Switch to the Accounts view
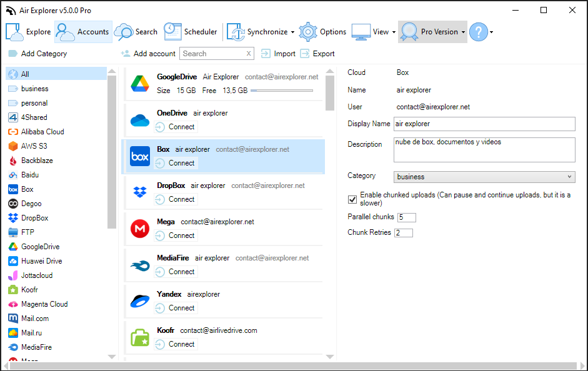 pyautogui.click(x=83, y=32)
